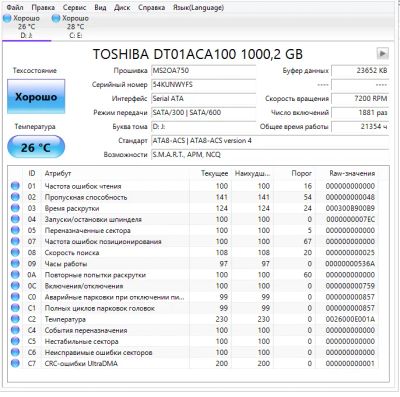Select the Повторные попытки раскрутки attribute
Image resolution: width=400 pixels, height=397 pixels.
click(x=95, y=275)
